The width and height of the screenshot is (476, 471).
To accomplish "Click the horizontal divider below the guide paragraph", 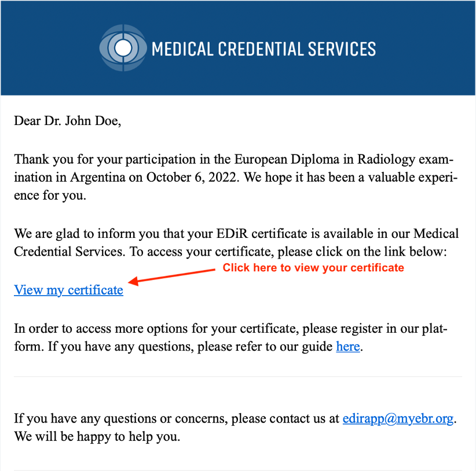I will tap(238, 377).
